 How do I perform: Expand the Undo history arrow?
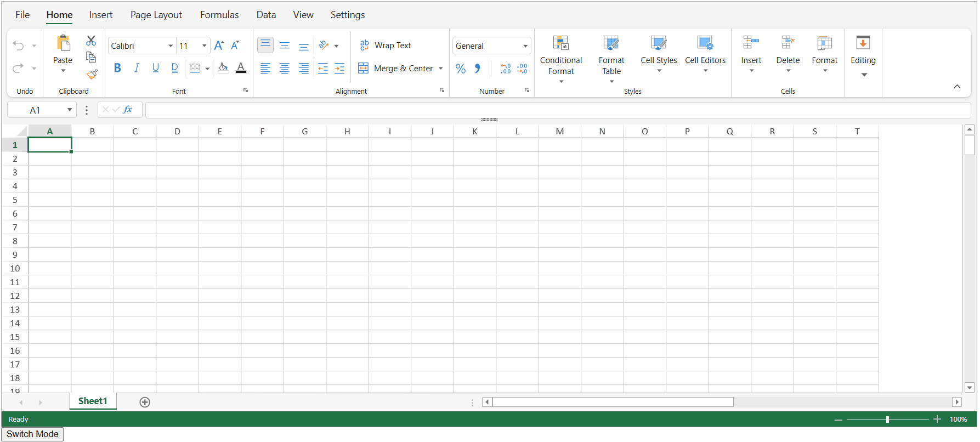click(x=34, y=46)
